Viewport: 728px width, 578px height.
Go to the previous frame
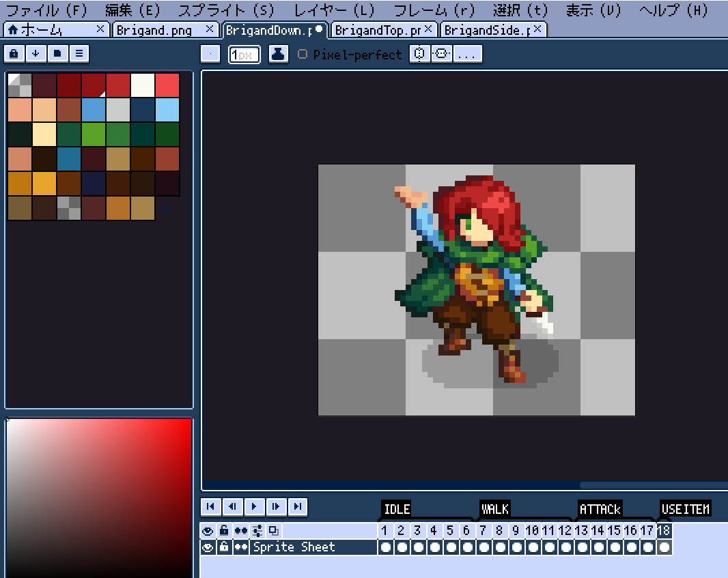click(232, 506)
